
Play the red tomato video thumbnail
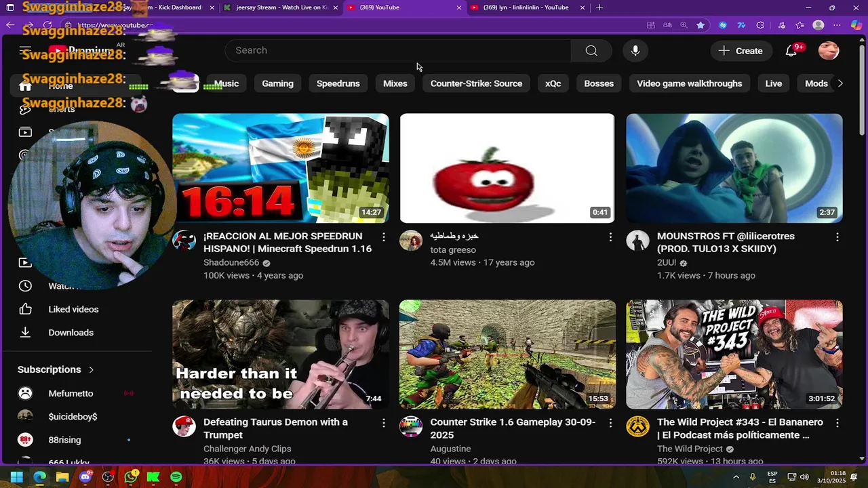tap(507, 168)
